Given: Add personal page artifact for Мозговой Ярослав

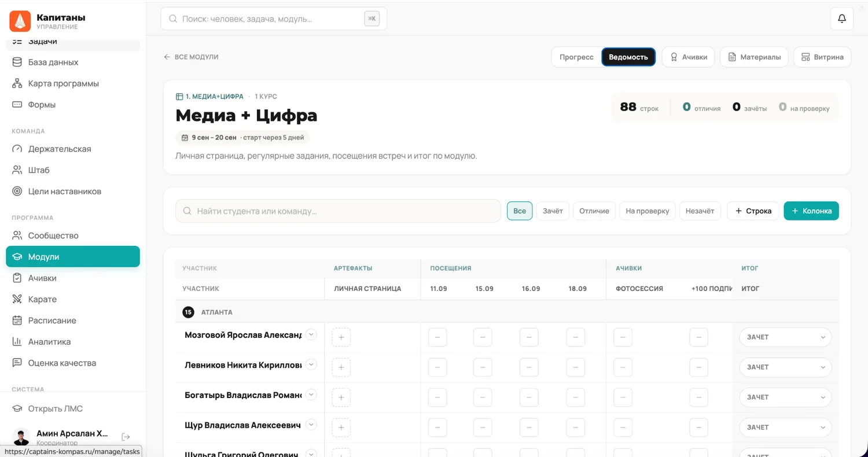Looking at the screenshot, I should pos(341,337).
